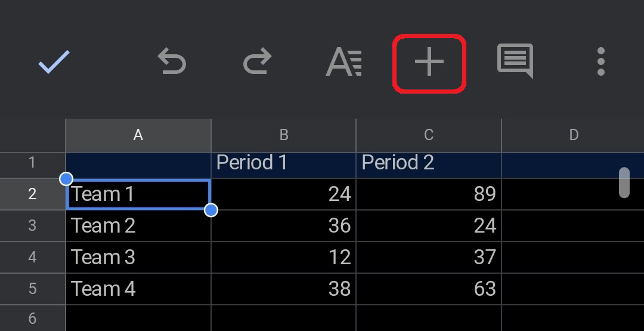
Task: Select column D header
Action: (x=573, y=135)
